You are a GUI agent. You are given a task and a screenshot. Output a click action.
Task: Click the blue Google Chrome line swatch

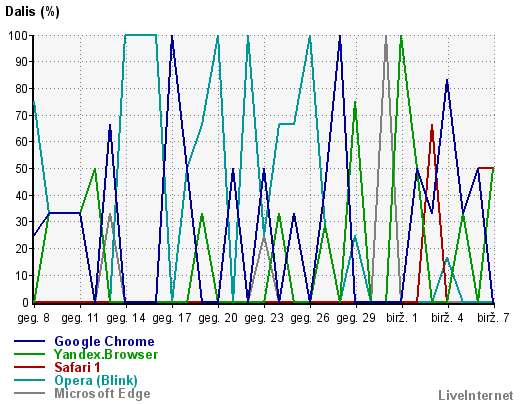29,341
